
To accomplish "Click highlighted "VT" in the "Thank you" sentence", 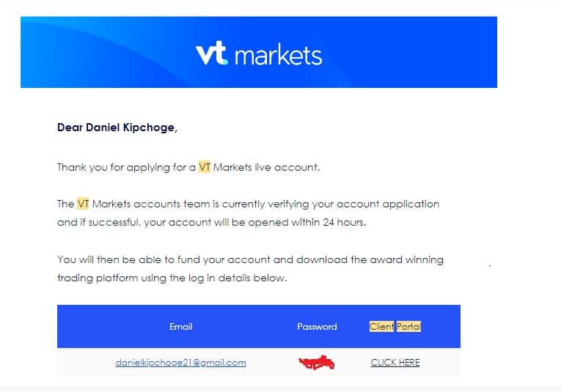I will [205, 167].
